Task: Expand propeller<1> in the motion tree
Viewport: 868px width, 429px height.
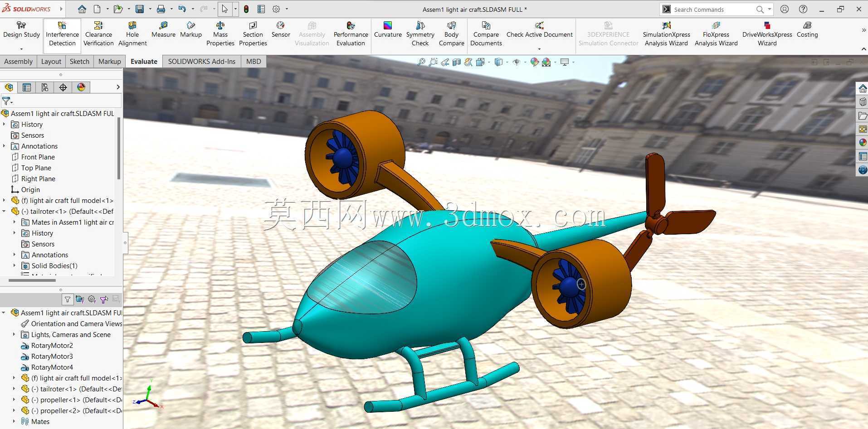Action: [x=14, y=400]
